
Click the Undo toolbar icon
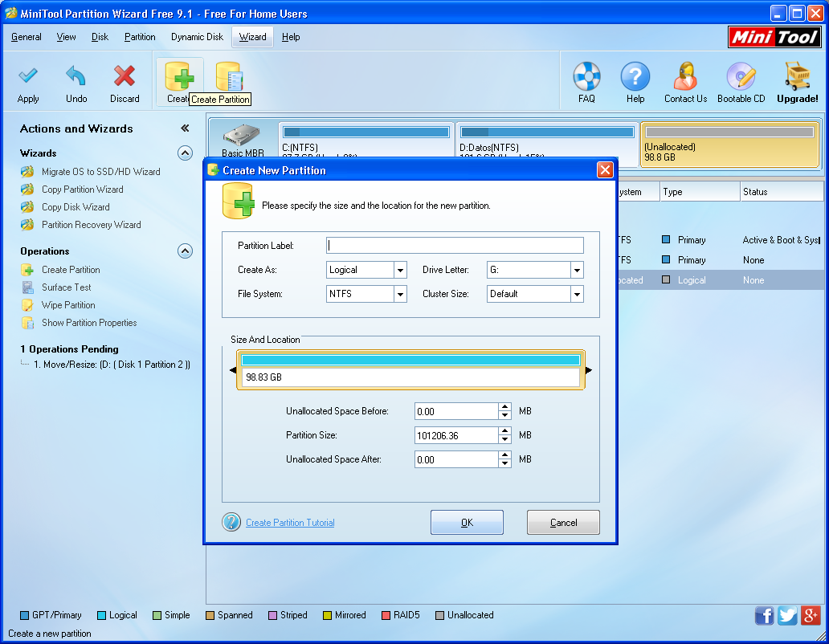(x=76, y=80)
